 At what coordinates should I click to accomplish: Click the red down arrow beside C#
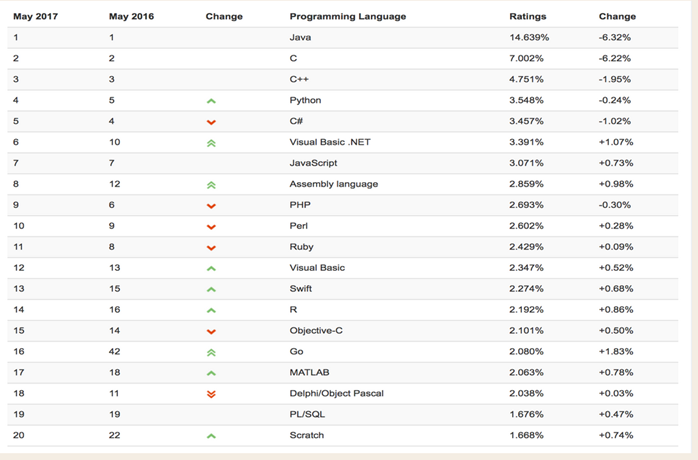(211, 122)
